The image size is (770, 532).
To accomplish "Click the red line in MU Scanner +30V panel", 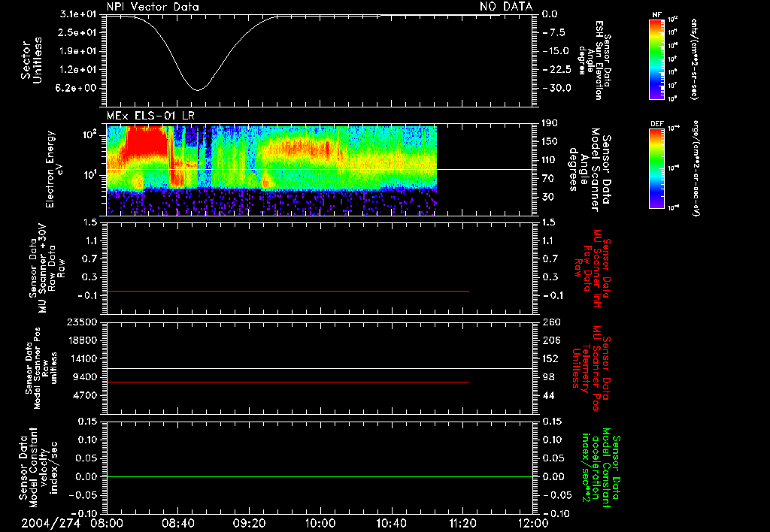I will pyautogui.click(x=288, y=291).
